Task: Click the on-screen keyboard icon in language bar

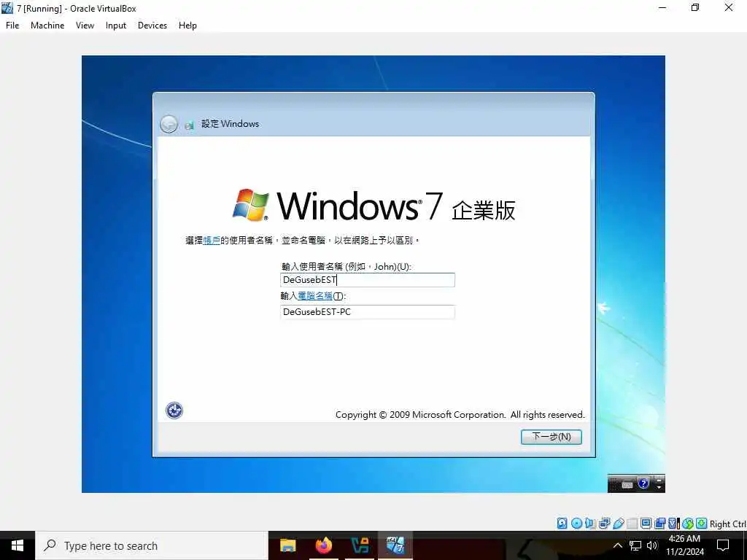Action: (x=627, y=485)
